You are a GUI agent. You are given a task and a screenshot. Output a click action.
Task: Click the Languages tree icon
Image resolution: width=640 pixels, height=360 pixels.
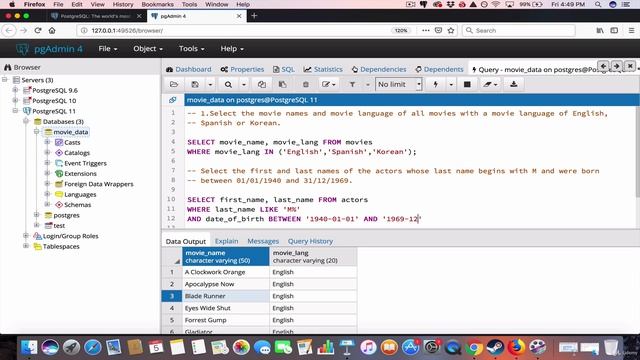(x=59, y=194)
